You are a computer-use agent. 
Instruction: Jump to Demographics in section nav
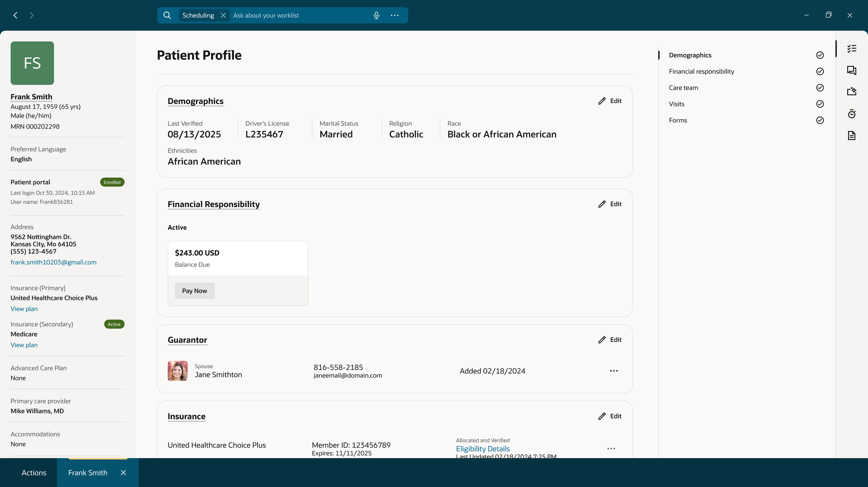tap(690, 55)
